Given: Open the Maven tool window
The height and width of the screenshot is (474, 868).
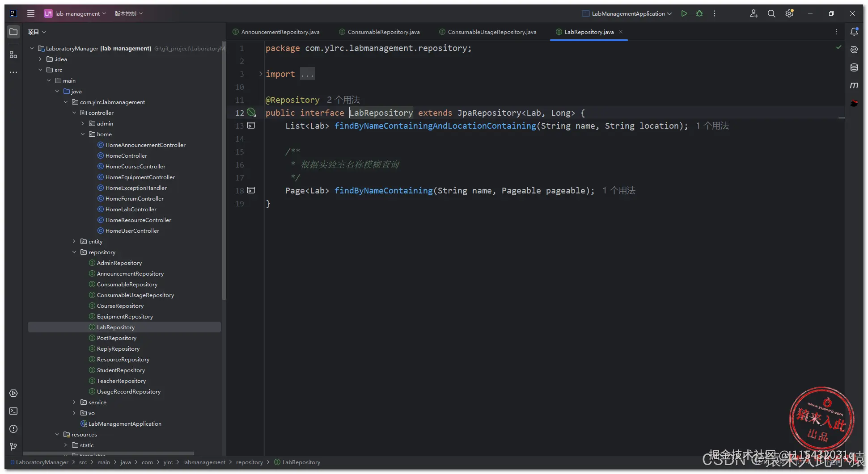Looking at the screenshot, I should click(x=854, y=85).
